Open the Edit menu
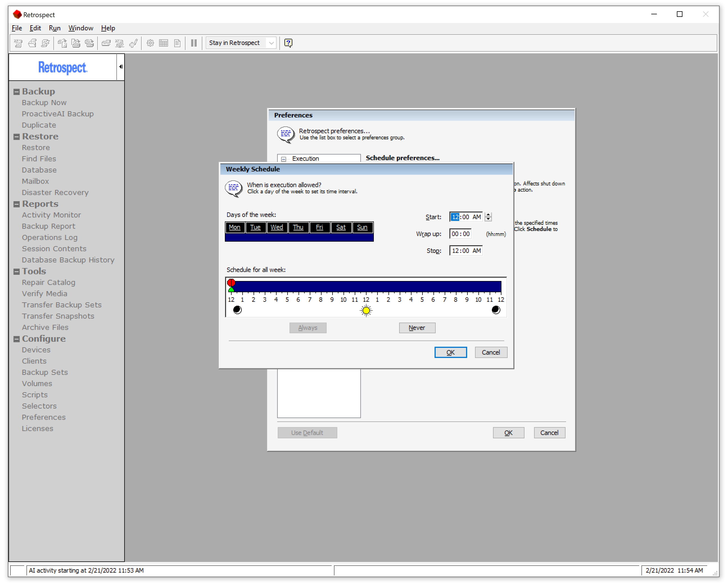 (35, 28)
